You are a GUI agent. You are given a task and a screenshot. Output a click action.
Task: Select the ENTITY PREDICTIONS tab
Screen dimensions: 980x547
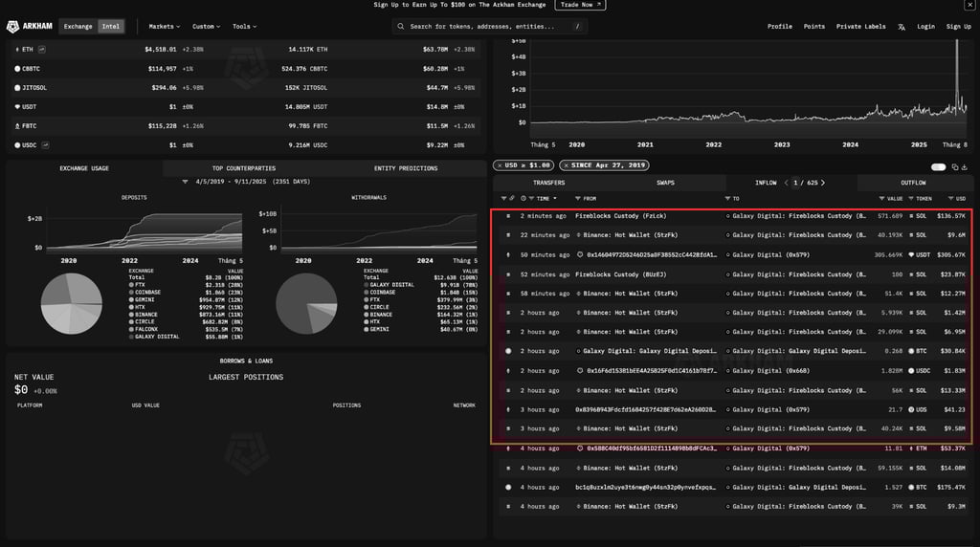(x=406, y=168)
